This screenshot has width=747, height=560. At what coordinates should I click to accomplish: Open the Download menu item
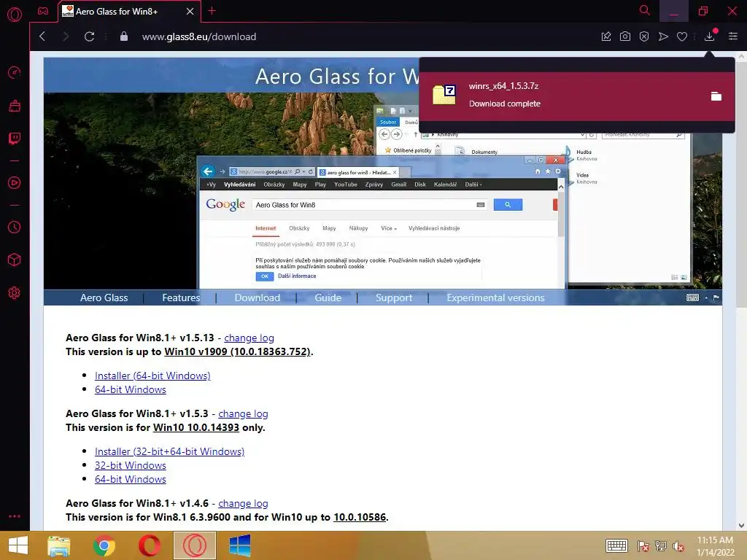tap(258, 297)
